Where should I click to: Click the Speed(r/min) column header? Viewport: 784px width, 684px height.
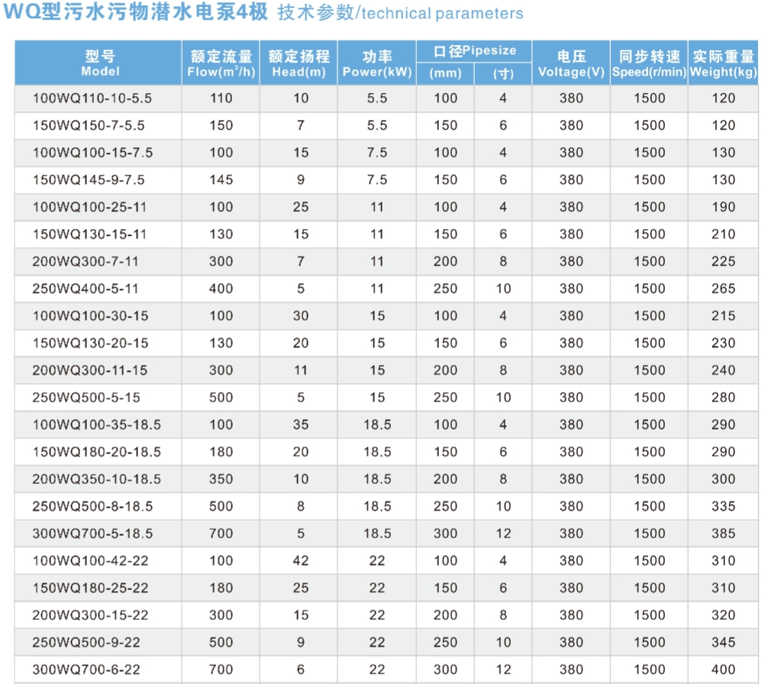[649, 63]
